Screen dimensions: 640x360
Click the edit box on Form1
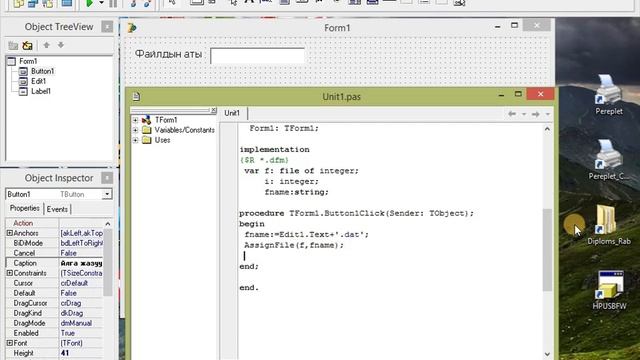point(257,56)
